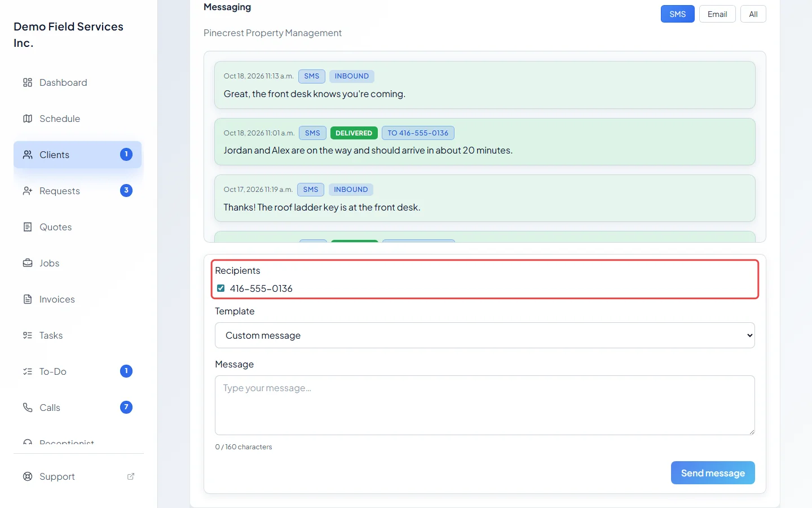Click the To-Do count badge

[x=126, y=371]
